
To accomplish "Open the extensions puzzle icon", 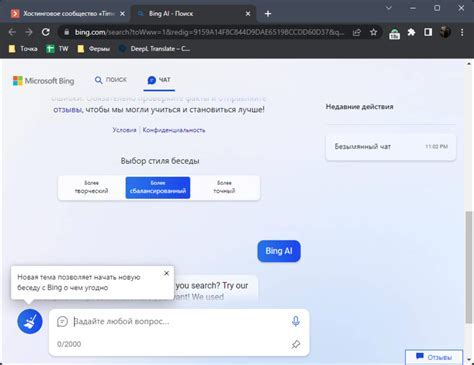I will [x=411, y=32].
